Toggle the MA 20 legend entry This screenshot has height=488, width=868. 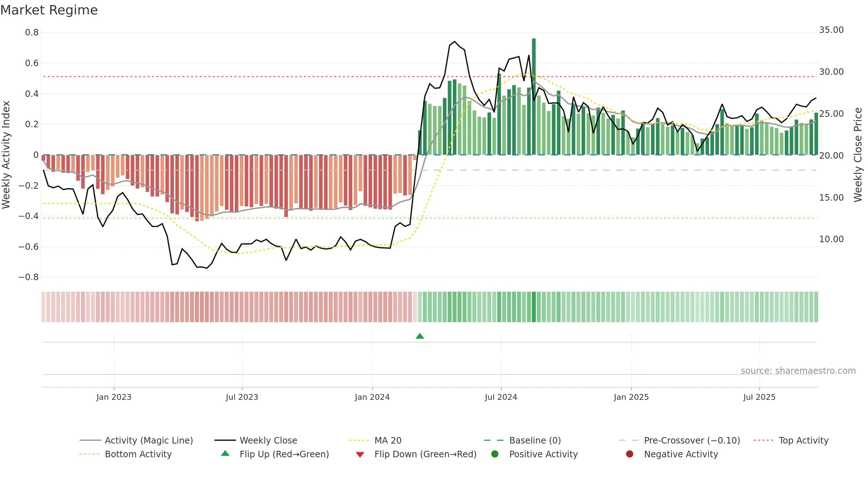(x=375, y=440)
